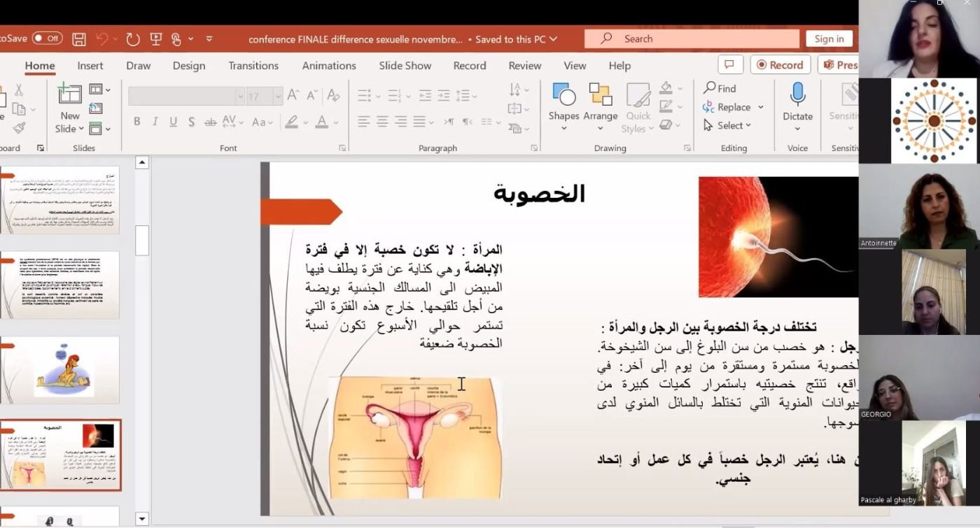Start slideshow from the quick access toolbar icon
Image resolution: width=980 pixels, height=528 pixels.
point(156,39)
